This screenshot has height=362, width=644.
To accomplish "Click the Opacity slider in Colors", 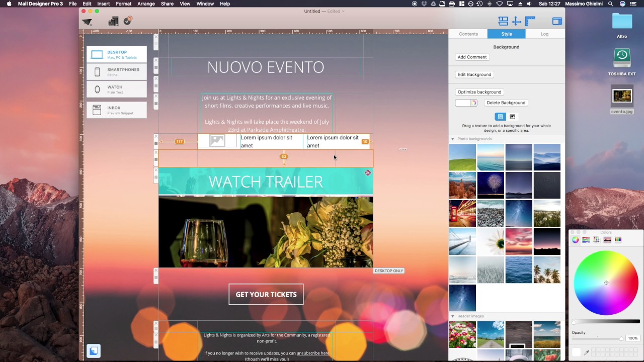I will point(597,338).
